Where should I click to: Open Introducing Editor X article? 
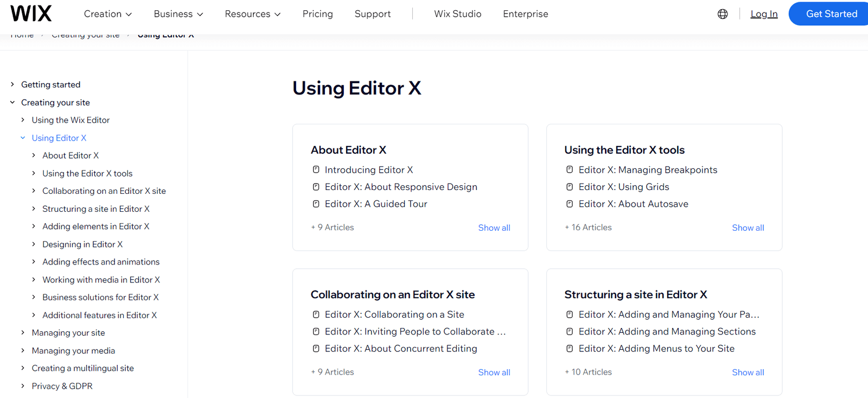point(369,170)
